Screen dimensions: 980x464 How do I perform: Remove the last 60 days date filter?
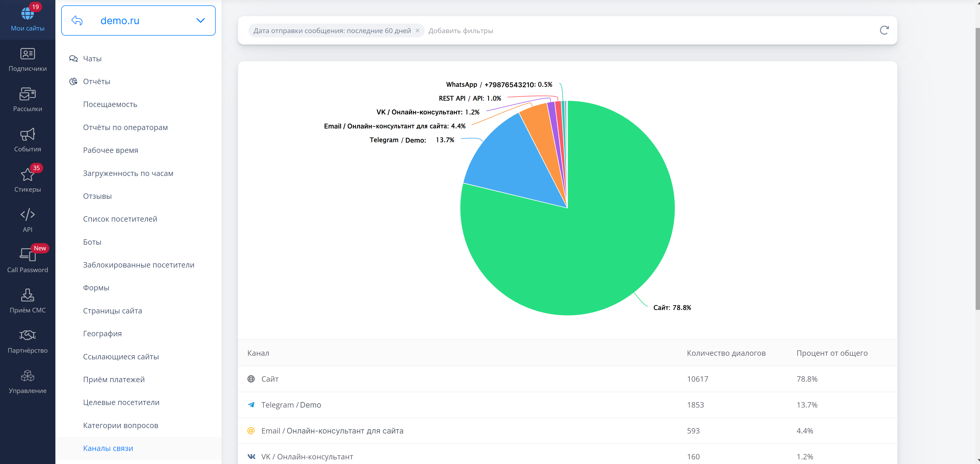pos(417,31)
